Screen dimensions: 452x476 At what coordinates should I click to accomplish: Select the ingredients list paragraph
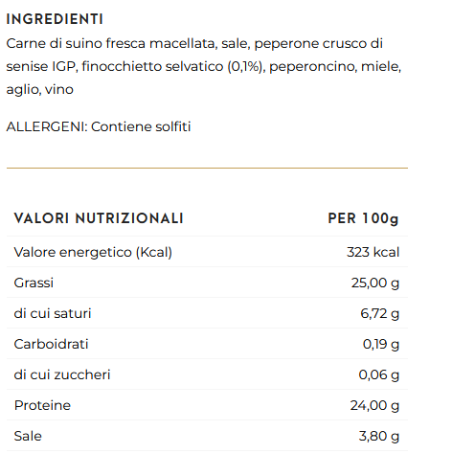204,66
